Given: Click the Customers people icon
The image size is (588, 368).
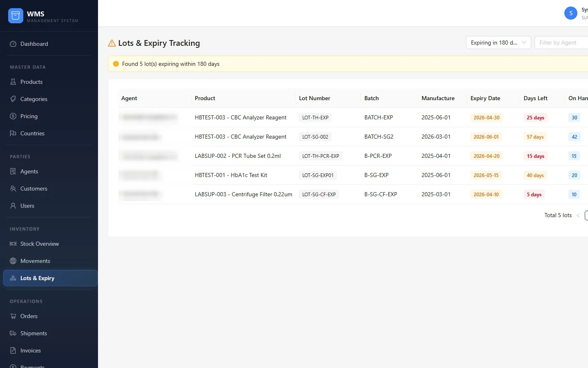Looking at the screenshot, I should click(x=13, y=189).
